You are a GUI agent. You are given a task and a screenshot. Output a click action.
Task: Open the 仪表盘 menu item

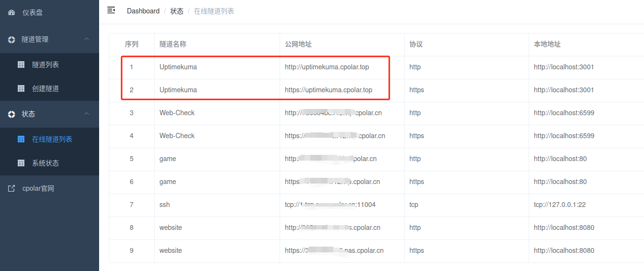coord(33,13)
